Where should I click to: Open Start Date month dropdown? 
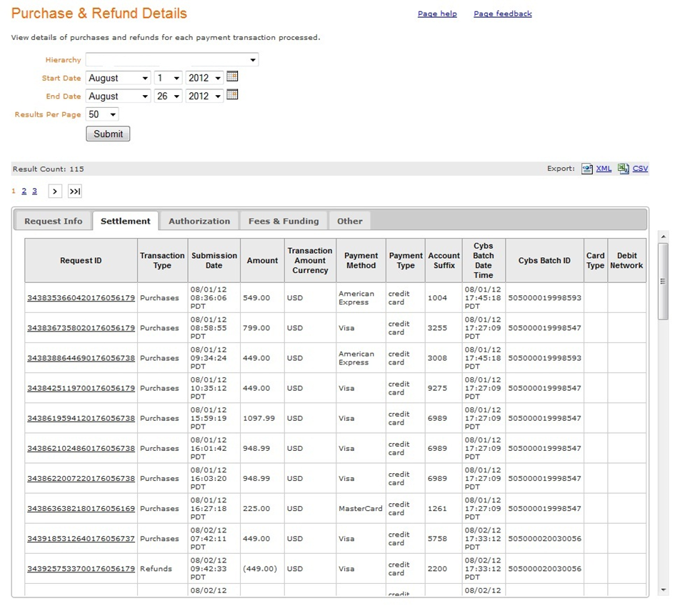119,78
